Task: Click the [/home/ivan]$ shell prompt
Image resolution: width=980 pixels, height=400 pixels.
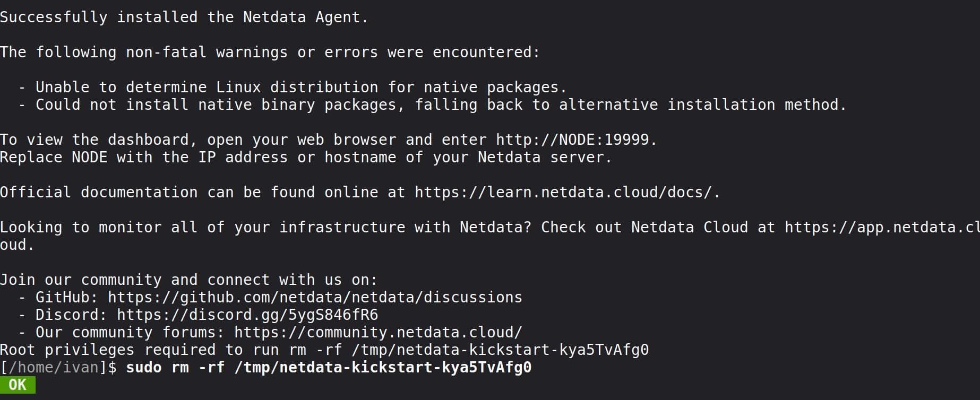Action: (x=58, y=367)
